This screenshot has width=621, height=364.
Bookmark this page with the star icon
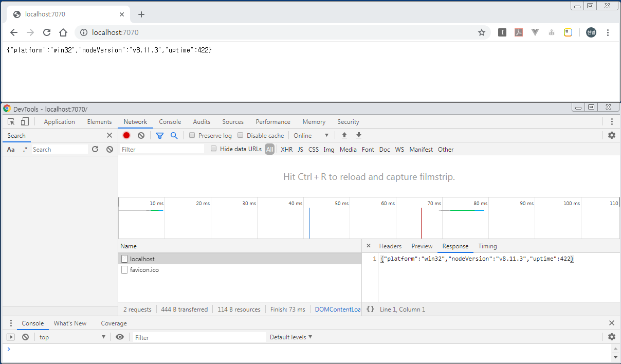point(482,32)
